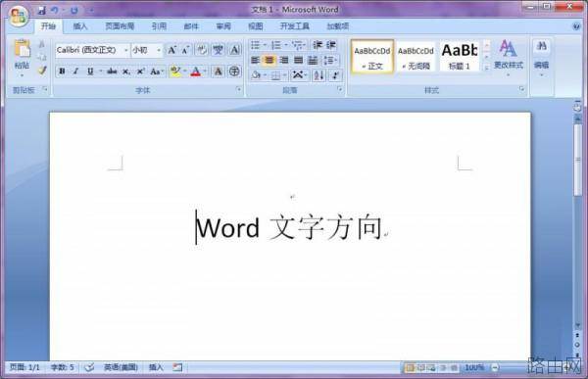Open the font name dropdown (Calibri)
Viewport: 588px width, 379px height.
[x=125, y=50]
